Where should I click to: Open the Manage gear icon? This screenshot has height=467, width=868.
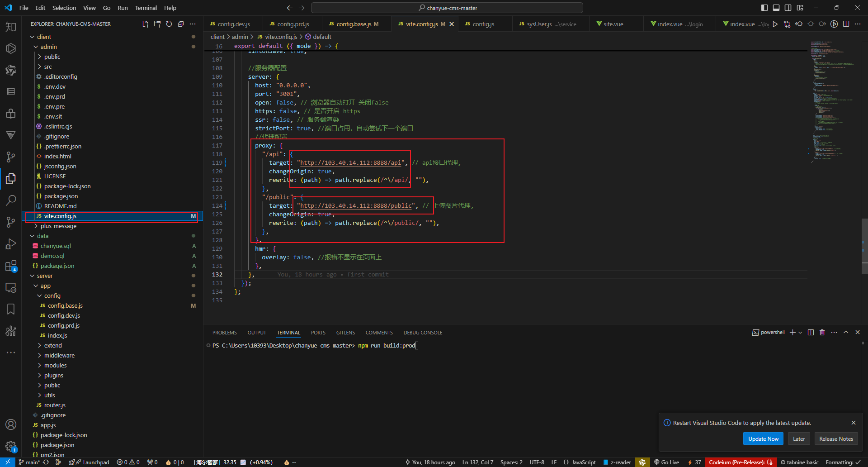11,447
